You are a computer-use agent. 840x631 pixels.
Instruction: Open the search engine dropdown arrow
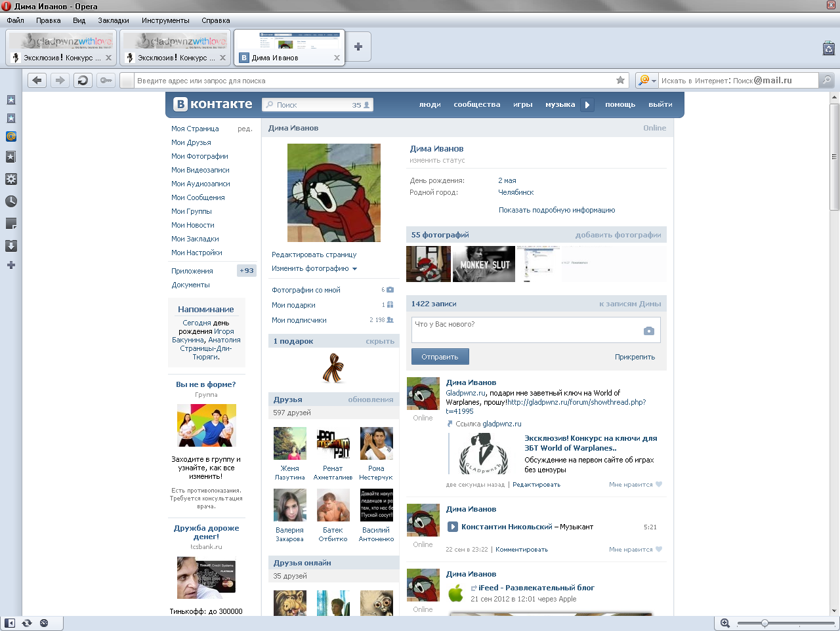pyautogui.click(x=654, y=81)
